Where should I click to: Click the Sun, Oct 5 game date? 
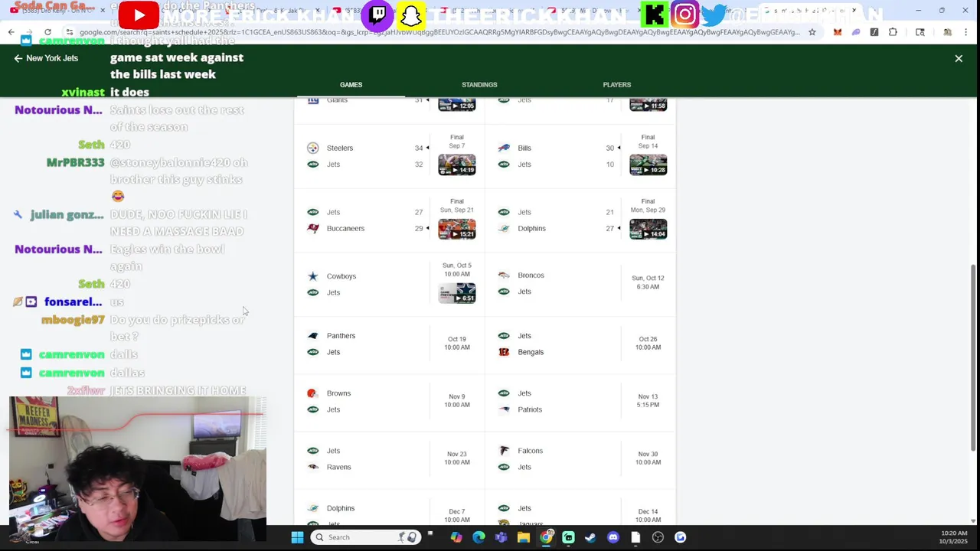pyautogui.click(x=457, y=266)
